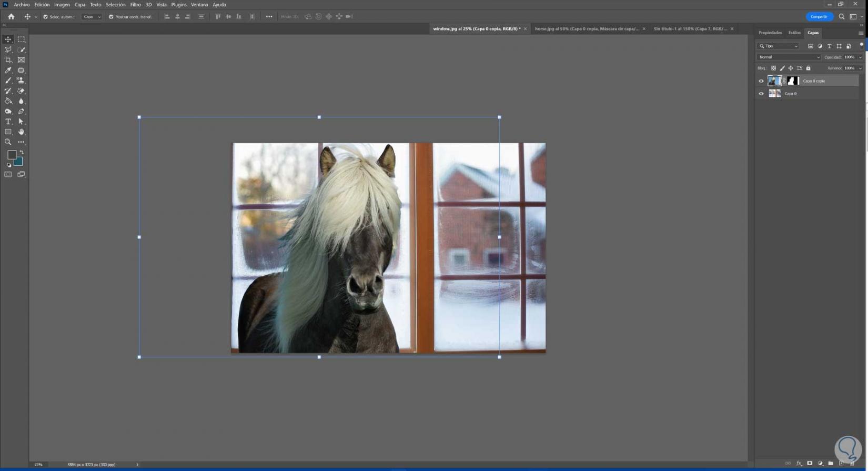Uncheck the Selec. autom. checkbox
Viewport: 868px width, 471px height.
click(x=45, y=17)
